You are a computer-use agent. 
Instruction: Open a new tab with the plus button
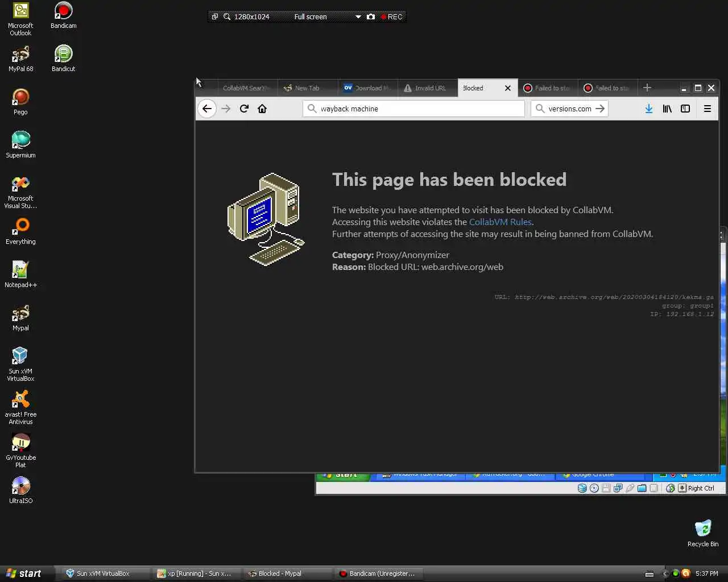coord(647,88)
